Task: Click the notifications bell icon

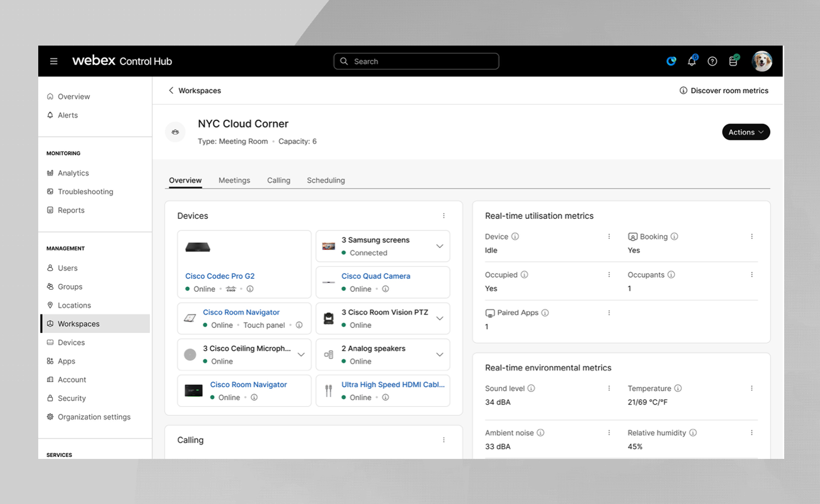Action: [x=692, y=61]
